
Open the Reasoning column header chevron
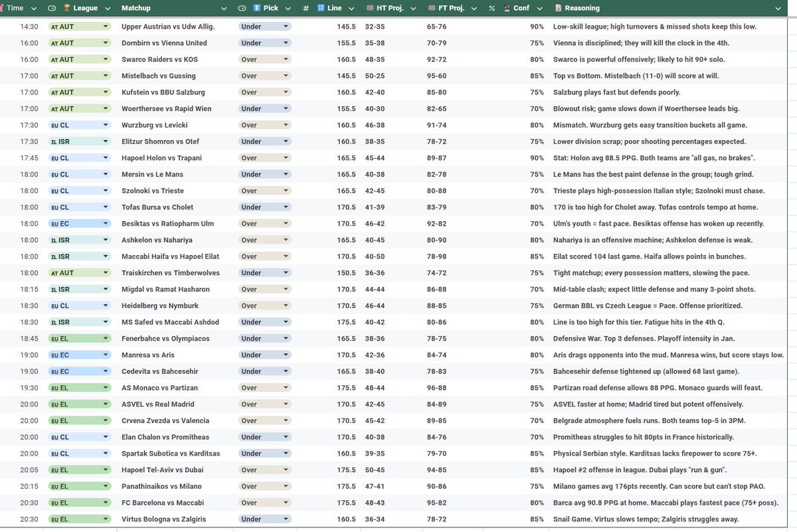(x=777, y=8)
